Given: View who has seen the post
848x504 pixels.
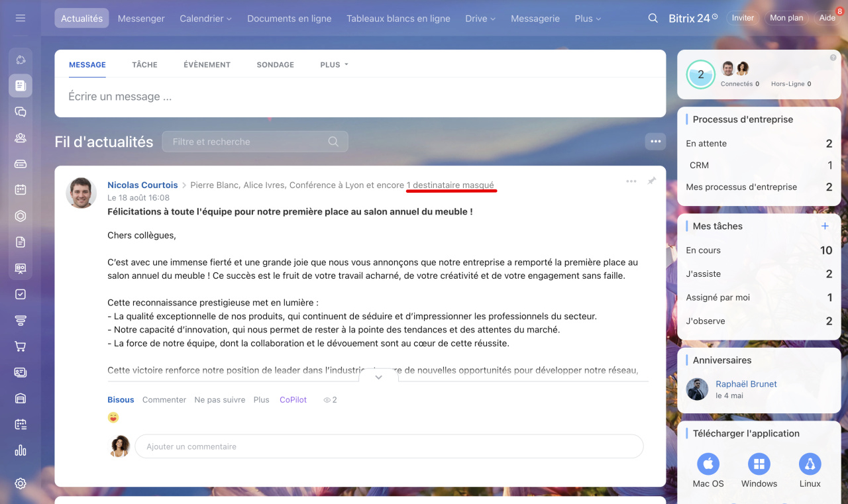Looking at the screenshot, I should click(x=330, y=400).
